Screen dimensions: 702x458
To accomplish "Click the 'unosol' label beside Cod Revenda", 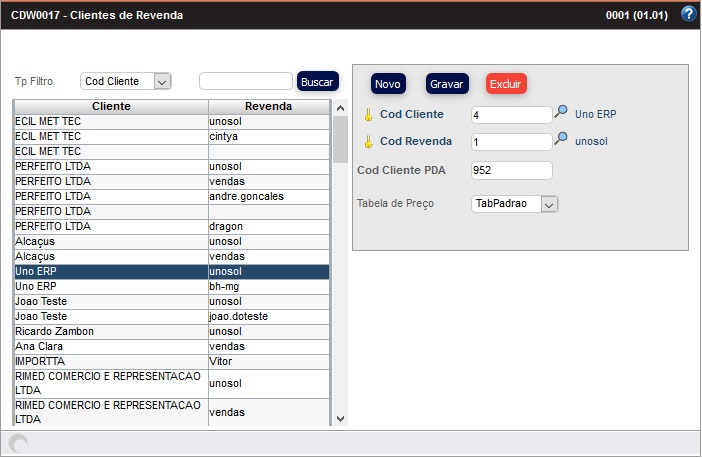I will click(x=591, y=141).
